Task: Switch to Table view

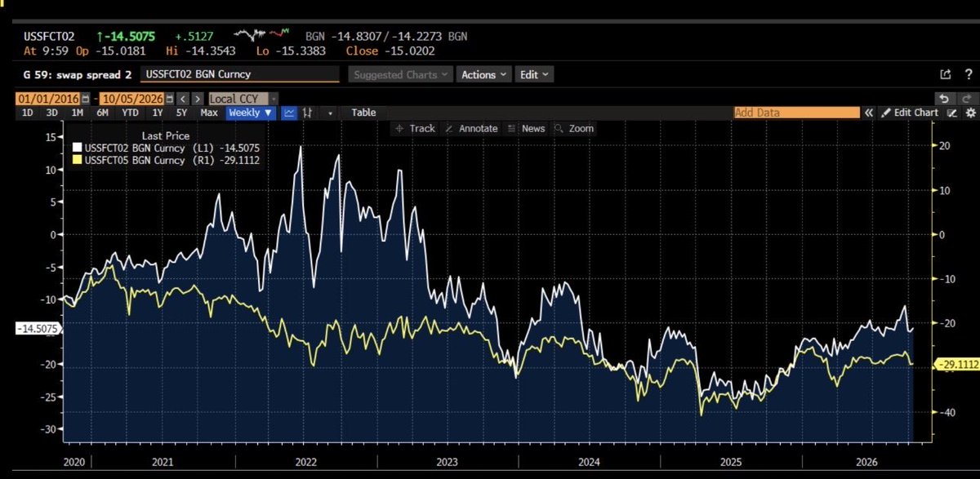Action: tap(363, 113)
